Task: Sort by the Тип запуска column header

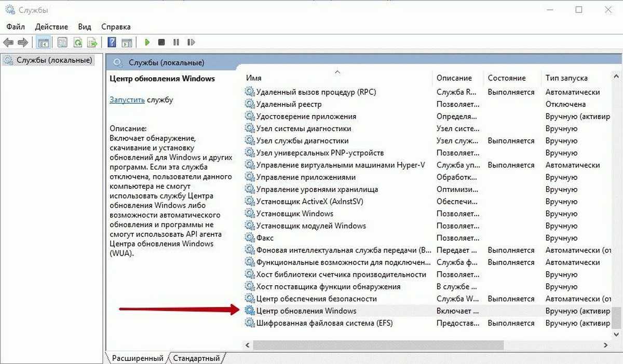Action: (x=566, y=78)
